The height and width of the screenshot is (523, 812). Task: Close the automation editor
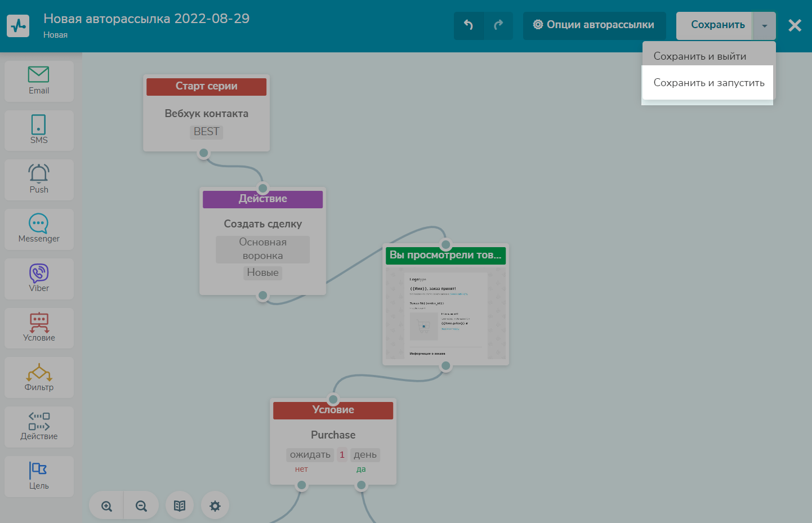[x=795, y=25]
